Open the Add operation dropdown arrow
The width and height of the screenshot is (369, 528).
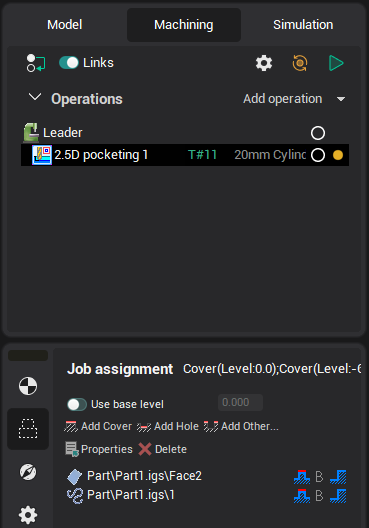pyautogui.click(x=341, y=99)
